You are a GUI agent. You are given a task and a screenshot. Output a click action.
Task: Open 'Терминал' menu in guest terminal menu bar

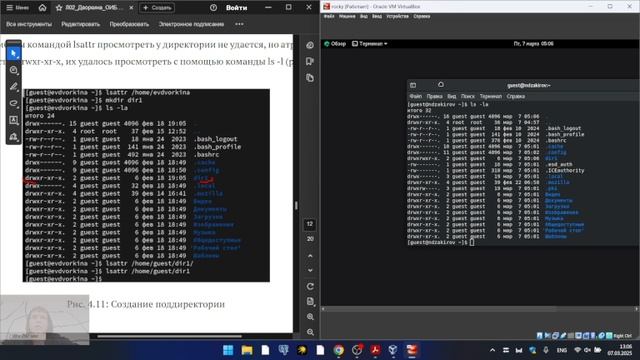pyautogui.click(x=491, y=96)
